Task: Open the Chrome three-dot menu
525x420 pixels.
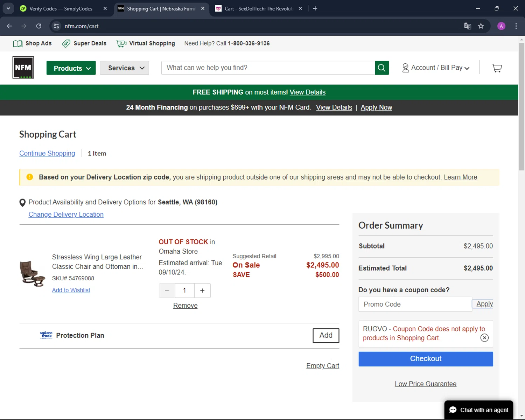Action: tap(516, 26)
